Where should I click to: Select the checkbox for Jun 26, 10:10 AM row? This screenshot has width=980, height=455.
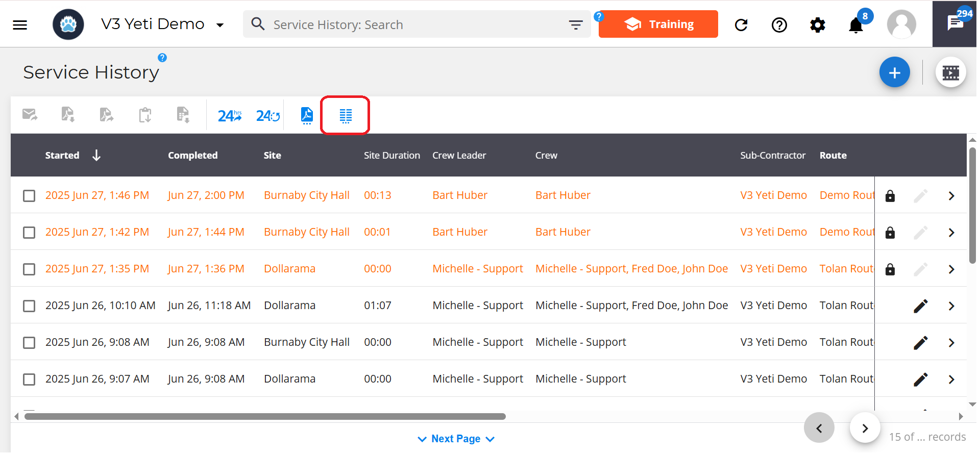point(29,306)
